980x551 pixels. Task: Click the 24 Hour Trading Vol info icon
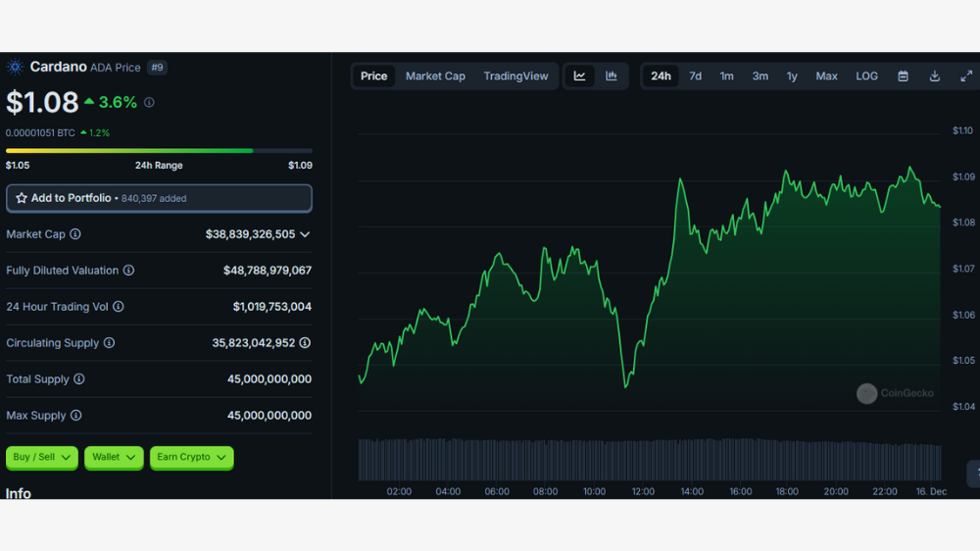click(x=119, y=307)
